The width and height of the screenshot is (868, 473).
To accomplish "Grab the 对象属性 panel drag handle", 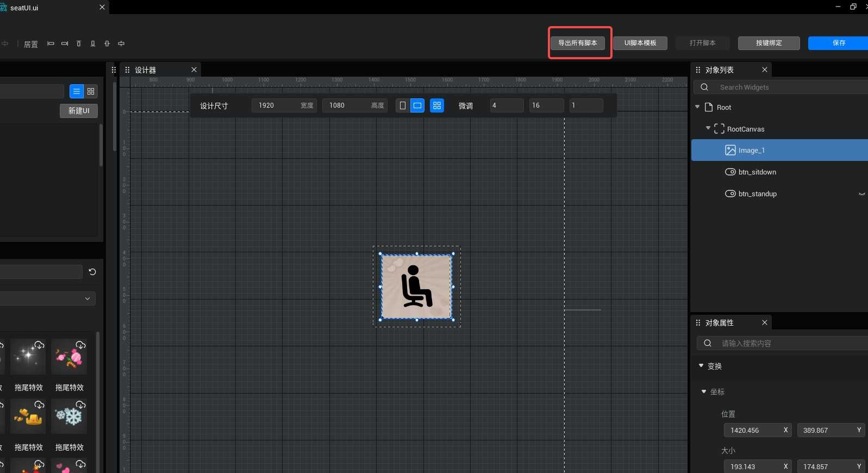I will point(698,322).
